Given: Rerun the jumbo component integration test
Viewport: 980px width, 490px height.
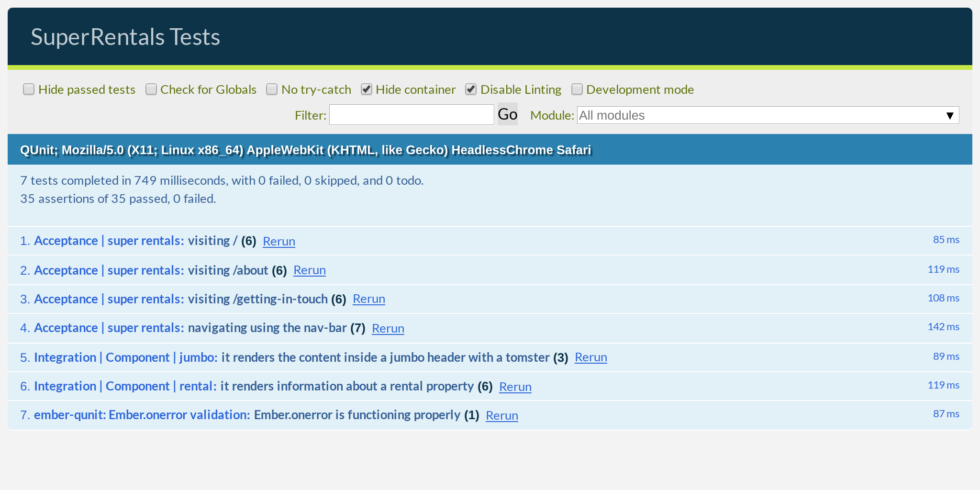Looking at the screenshot, I should click(x=591, y=357).
